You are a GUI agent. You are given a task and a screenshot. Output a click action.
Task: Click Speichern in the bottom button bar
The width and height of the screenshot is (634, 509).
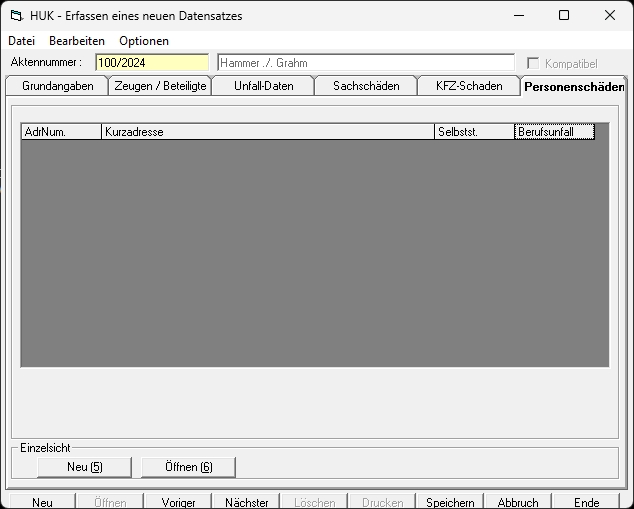450,502
